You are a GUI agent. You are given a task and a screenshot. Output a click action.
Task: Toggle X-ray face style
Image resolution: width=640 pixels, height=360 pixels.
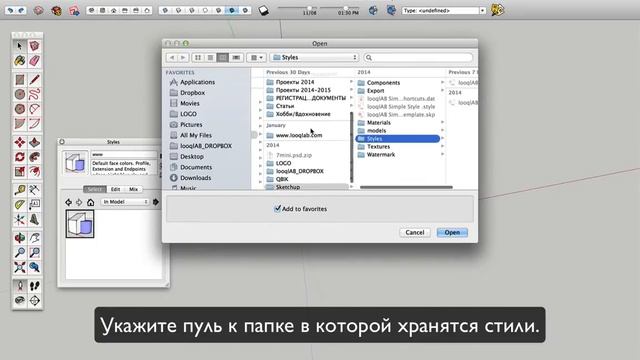(x=165, y=10)
